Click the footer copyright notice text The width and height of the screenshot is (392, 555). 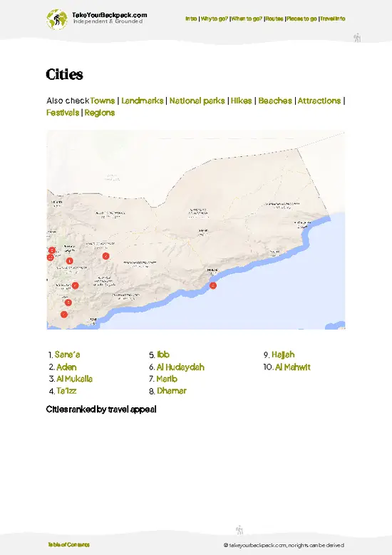pyautogui.click(x=284, y=545)
